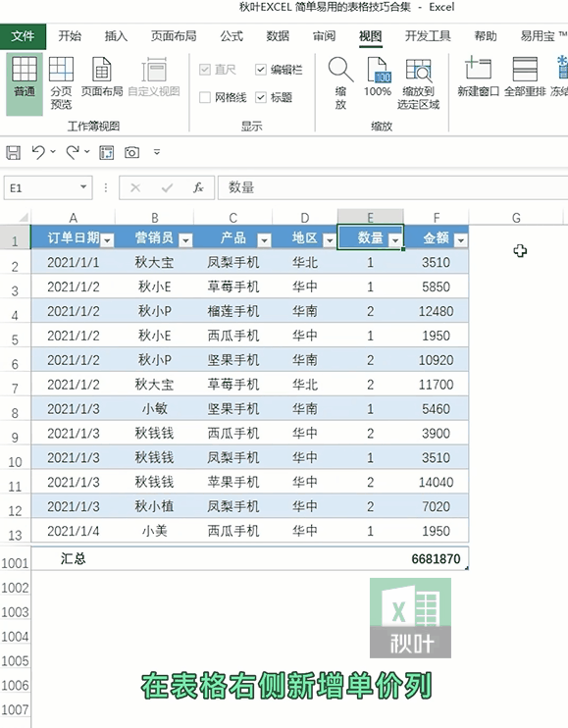Image resolution: width=568 pixels, height=728 pixels.
Task: Toggle the Formula Bar (编辑栏) checkbox
Action: coord(261,70)
